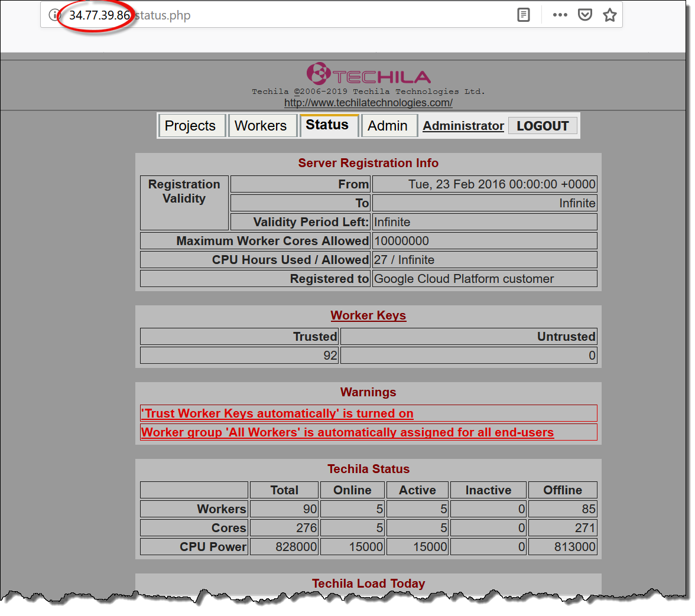This screenshot has height=616, width=695.
Task: Click the 'All Workers' group warning link
Action: click(x=347, y=432)
